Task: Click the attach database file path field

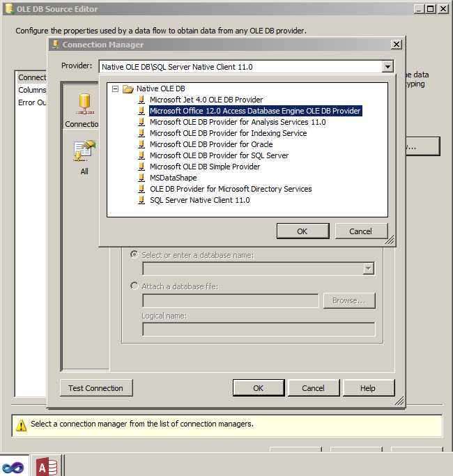Action: 231,300
